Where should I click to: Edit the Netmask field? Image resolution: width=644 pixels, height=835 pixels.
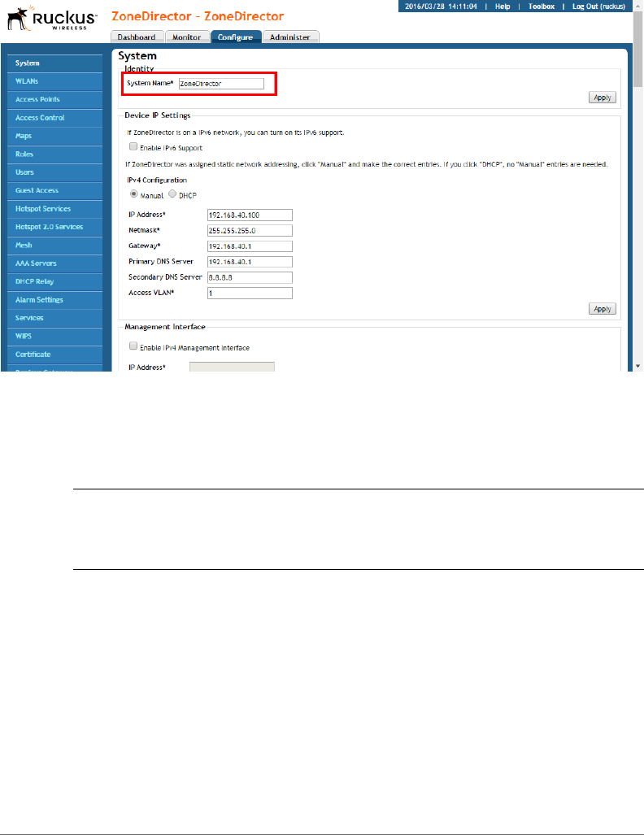tap(250, 231)
